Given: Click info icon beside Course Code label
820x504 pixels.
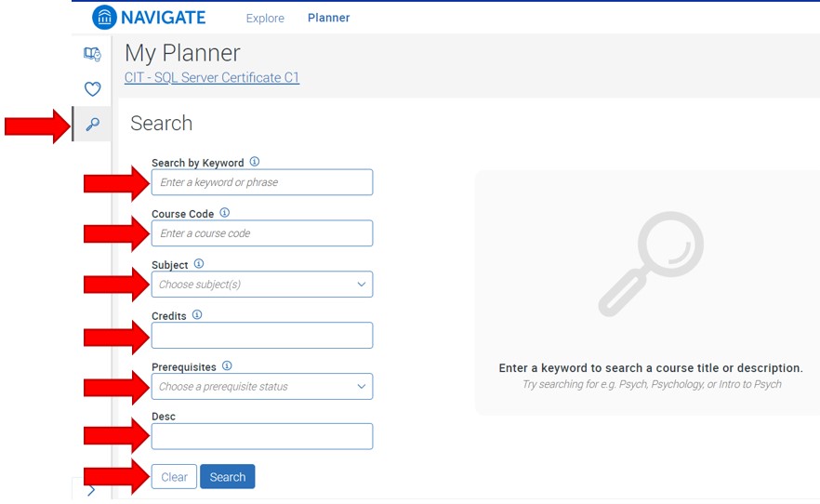Looking at the screenshot, I should coord(225,213).
